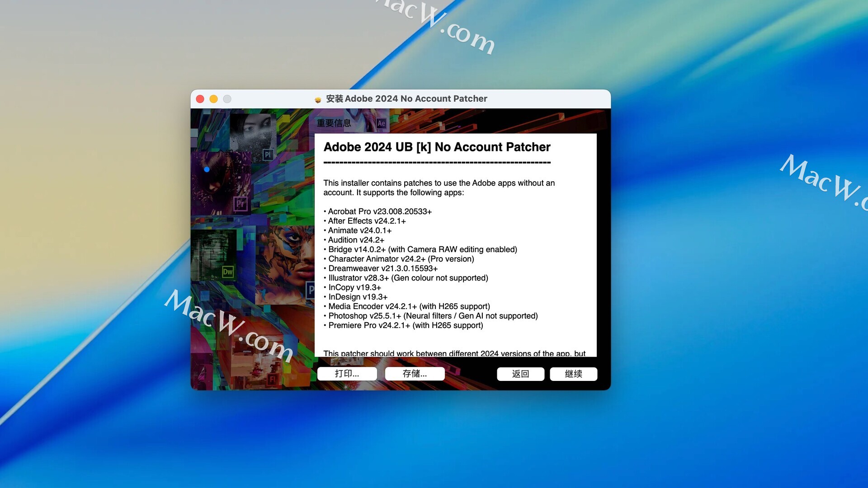The height and width of the screenshot is (488, 868).
Task: Click the 'Character Animator v24.2+' line
Action: 399,259
